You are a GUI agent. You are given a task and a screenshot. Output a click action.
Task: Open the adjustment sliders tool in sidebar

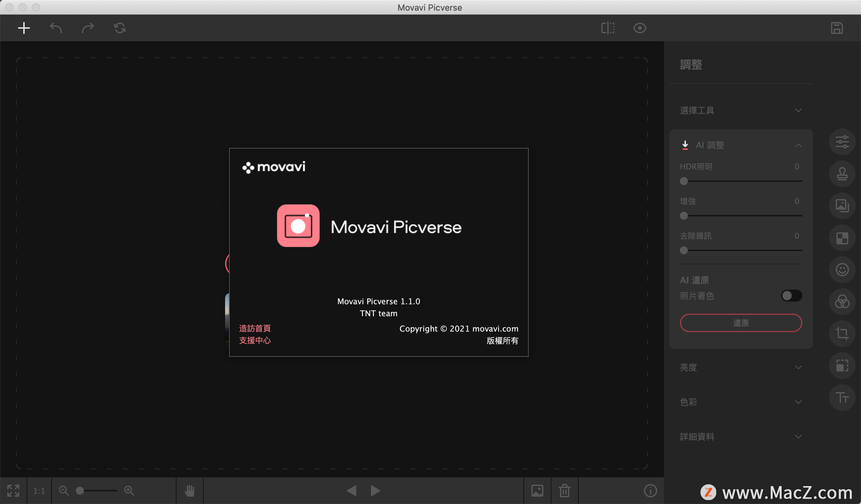pos(842,142)
